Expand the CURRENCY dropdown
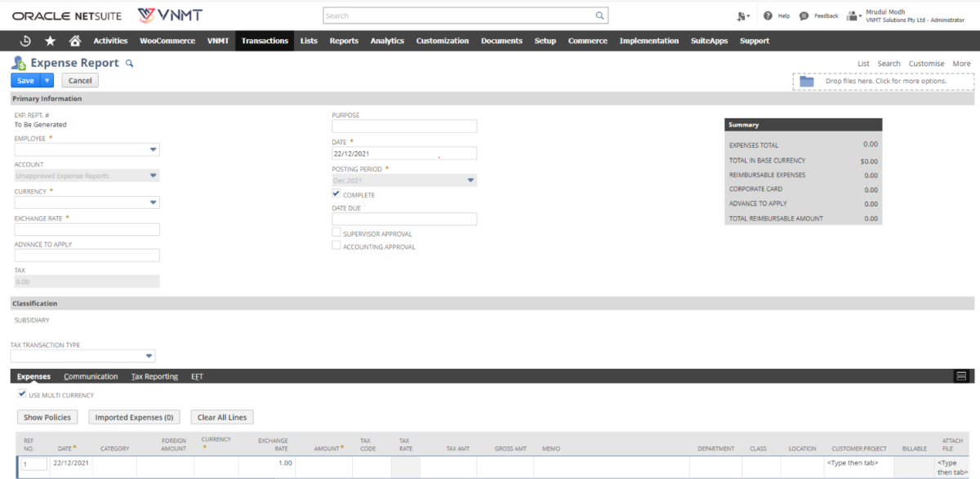The image size is (980, 479). (154, 202)
